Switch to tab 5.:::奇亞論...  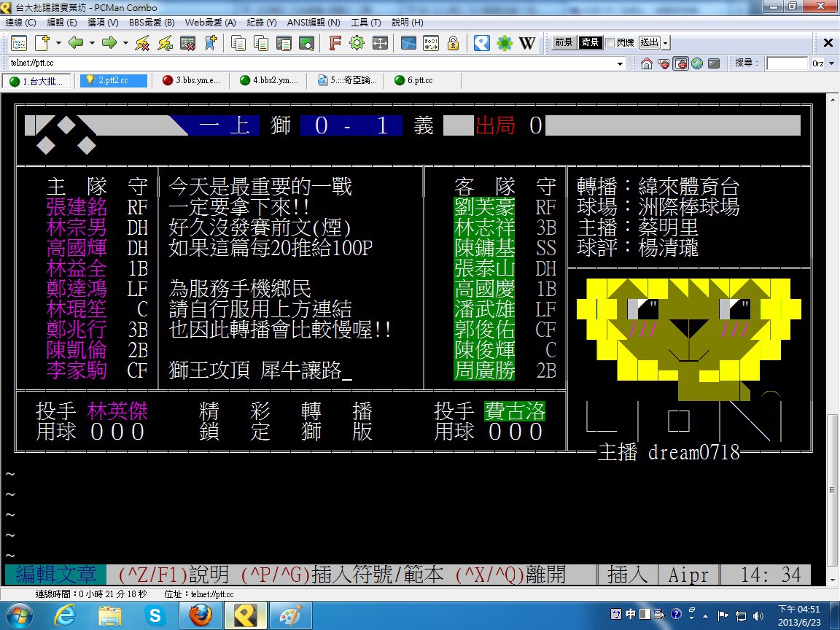[347, 80]
